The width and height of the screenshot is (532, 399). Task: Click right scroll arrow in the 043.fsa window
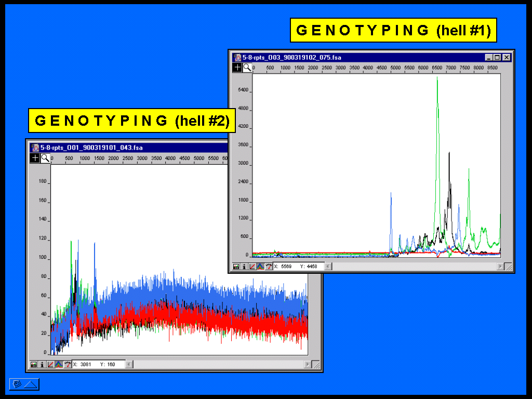308,365
